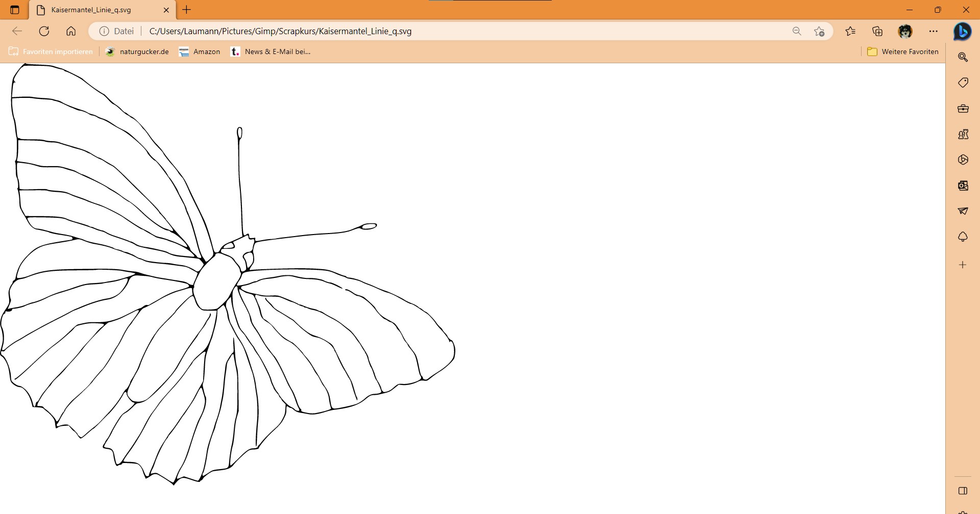Image resolution: width=980 pixels, height=514 pixels.
Task: Go to the Home page icon
Action: (71, 31)
